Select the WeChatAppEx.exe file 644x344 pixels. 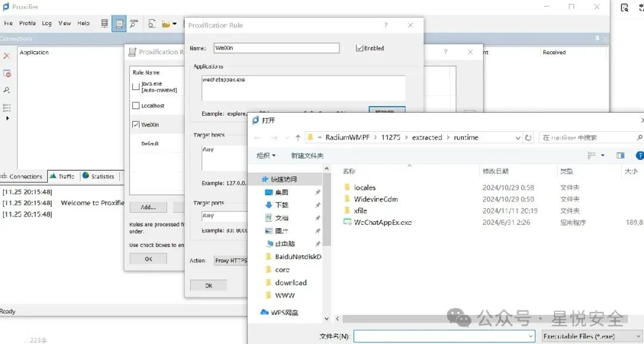382,222
